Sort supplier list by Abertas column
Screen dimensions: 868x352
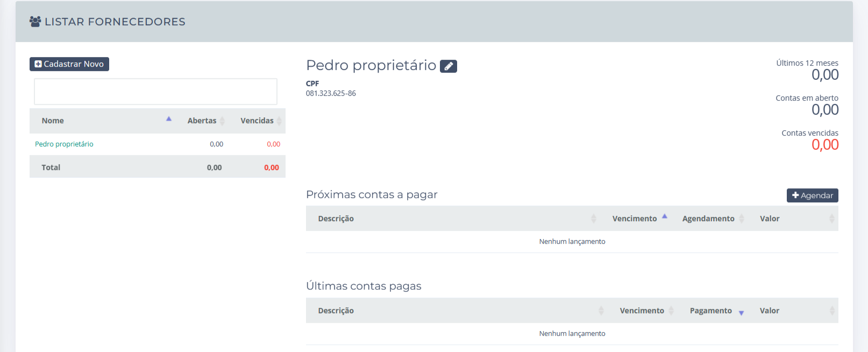(x=202, y=121)
